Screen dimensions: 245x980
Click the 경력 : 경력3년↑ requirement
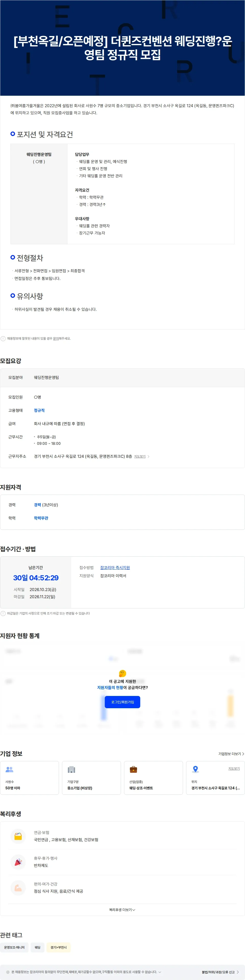(x=92, y=204)
